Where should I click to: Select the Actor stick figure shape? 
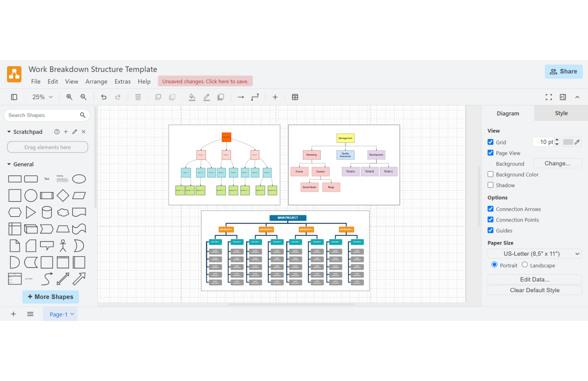63,246
